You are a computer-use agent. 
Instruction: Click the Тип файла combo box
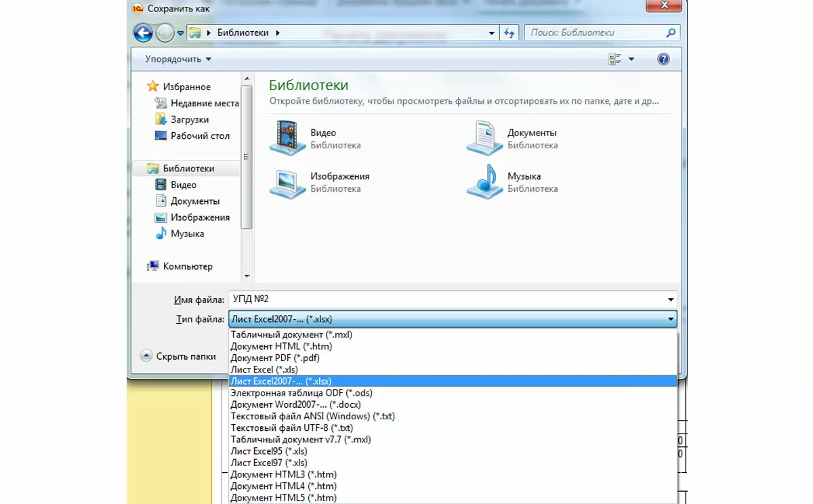453,318
